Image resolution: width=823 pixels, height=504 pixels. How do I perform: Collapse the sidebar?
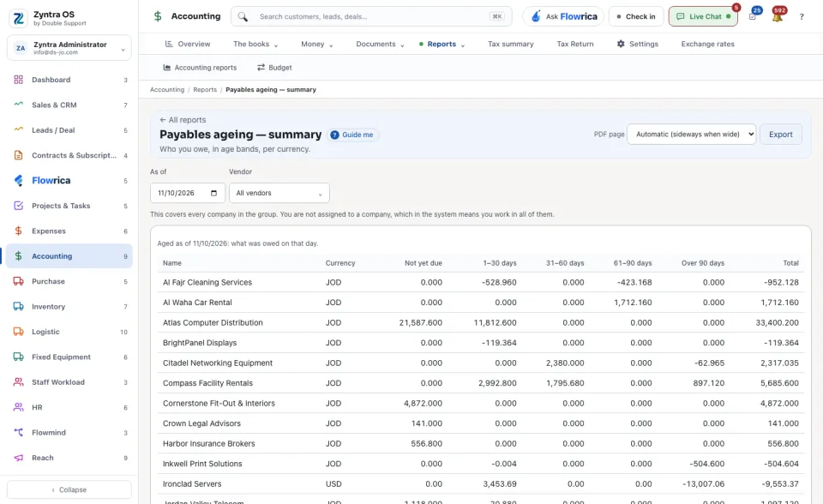coord(69,489)
